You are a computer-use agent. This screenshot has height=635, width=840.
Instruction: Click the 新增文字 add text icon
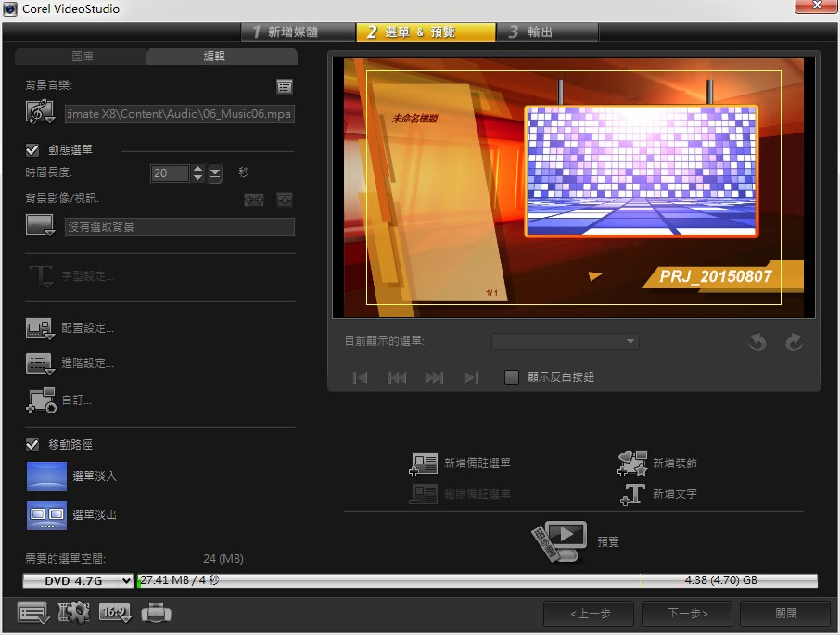coord(632,494)
